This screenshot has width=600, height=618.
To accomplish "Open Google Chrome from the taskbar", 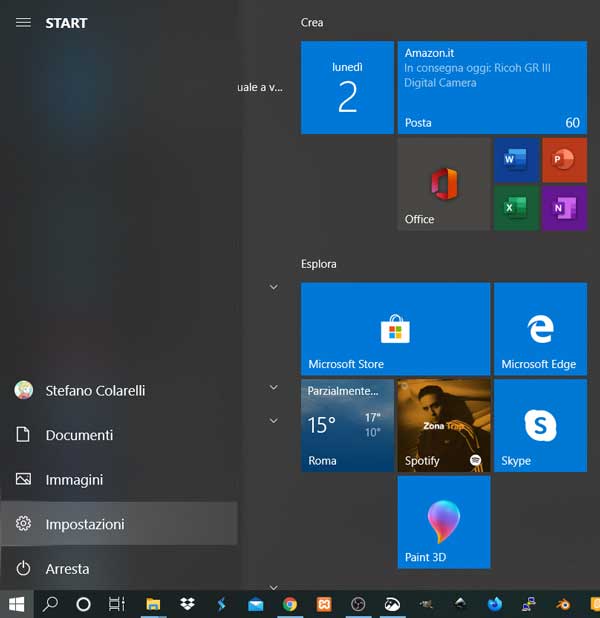I will click(x=290, y=604).
